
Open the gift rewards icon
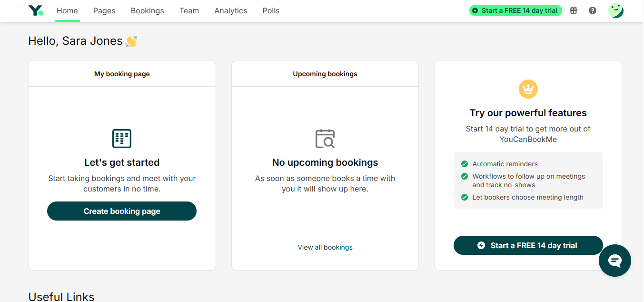[x=574, y=10]
